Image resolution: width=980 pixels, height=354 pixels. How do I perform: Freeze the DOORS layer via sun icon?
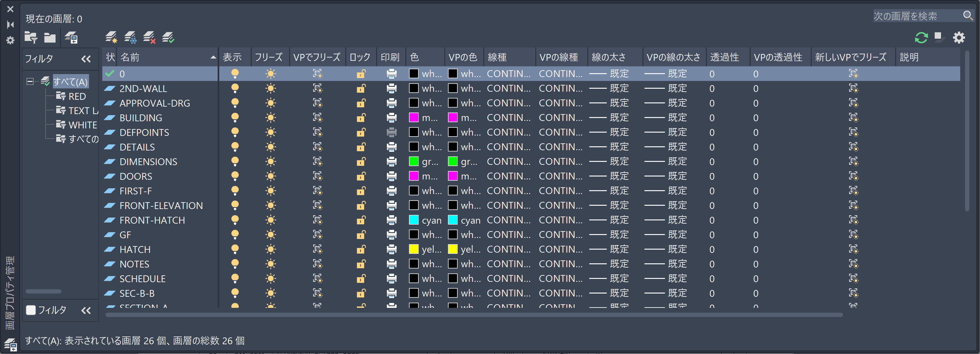(x=271, y=176)
